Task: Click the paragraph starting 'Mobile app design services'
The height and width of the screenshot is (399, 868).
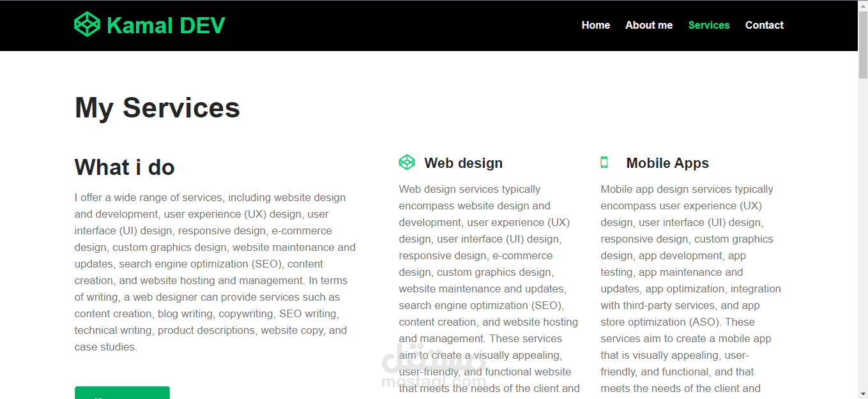Action: click(x=691, y=290)
